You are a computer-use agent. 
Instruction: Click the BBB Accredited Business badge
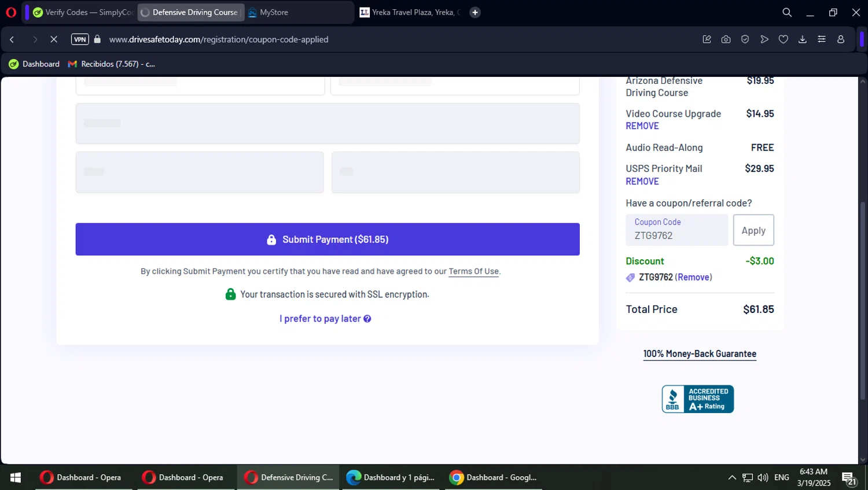[698, 399]
